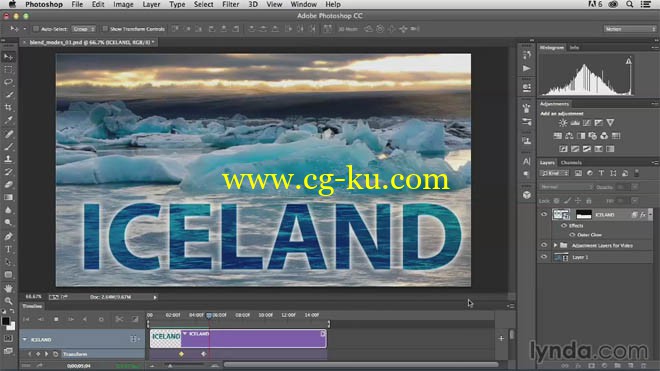The image size is (660, 371).
Task: Select the Move tool in the toolbox
Action: click(x=8, y=57)
